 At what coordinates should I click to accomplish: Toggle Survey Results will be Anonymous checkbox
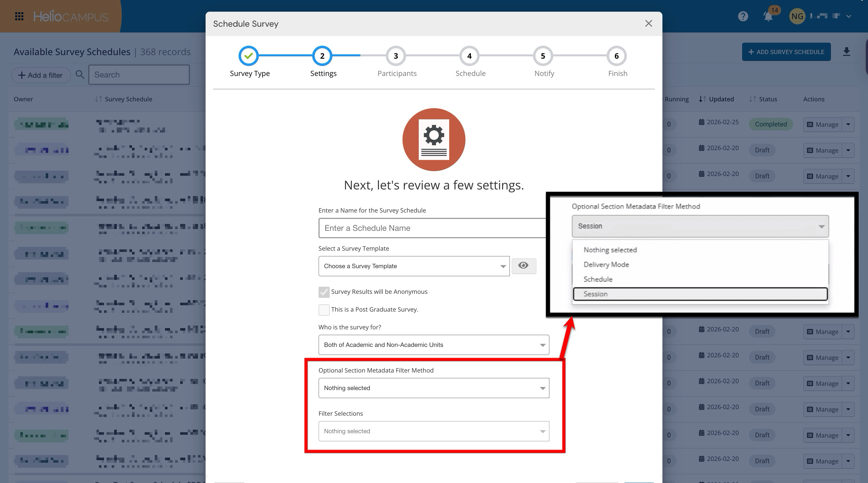coord(324,292)
